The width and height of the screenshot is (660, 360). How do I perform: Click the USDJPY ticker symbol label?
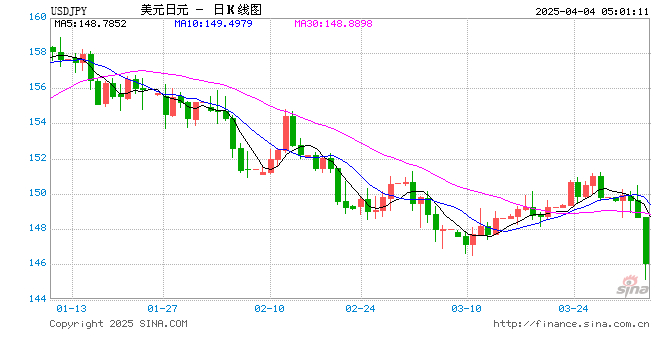(69, 11)
